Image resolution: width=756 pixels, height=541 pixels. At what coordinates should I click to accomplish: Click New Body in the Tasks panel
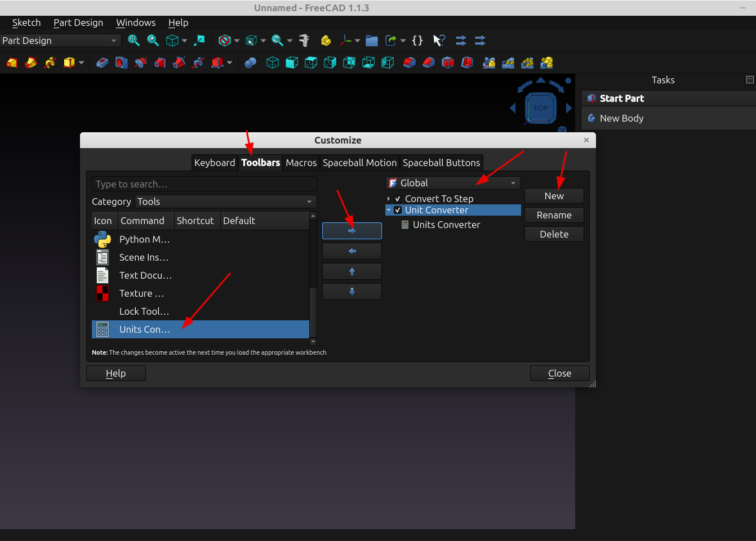[x=621, y=118]
